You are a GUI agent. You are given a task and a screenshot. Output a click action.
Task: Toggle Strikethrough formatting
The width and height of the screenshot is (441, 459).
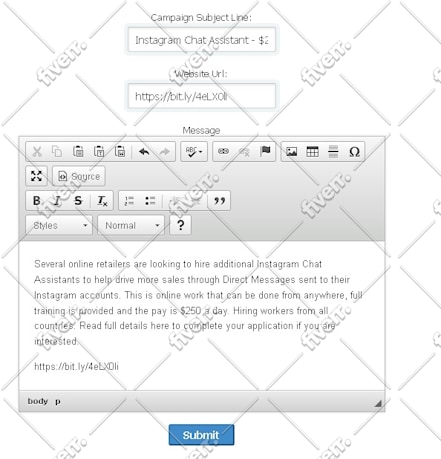pos(78,201)
